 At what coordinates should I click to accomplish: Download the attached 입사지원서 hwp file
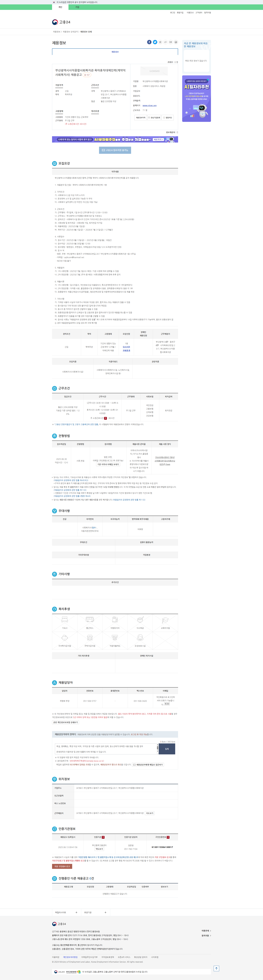[x=165, y=461]
